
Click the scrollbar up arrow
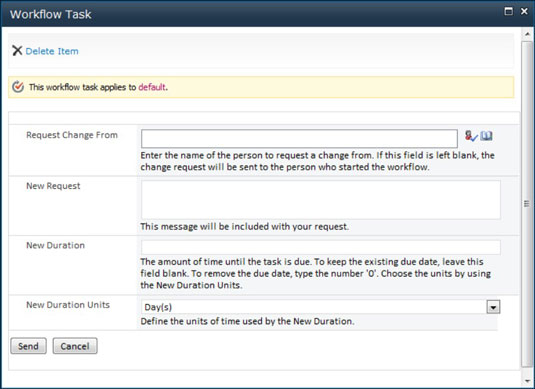pos(527,34)
